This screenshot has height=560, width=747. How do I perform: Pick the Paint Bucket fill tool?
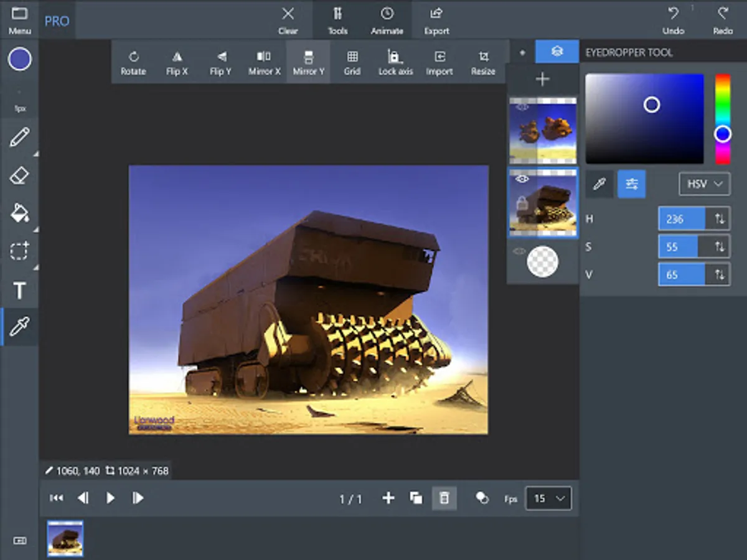(x=19, y=213)
